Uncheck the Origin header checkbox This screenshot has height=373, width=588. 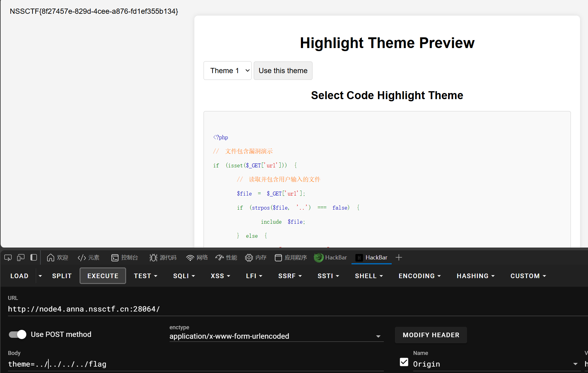pos(404,362)
